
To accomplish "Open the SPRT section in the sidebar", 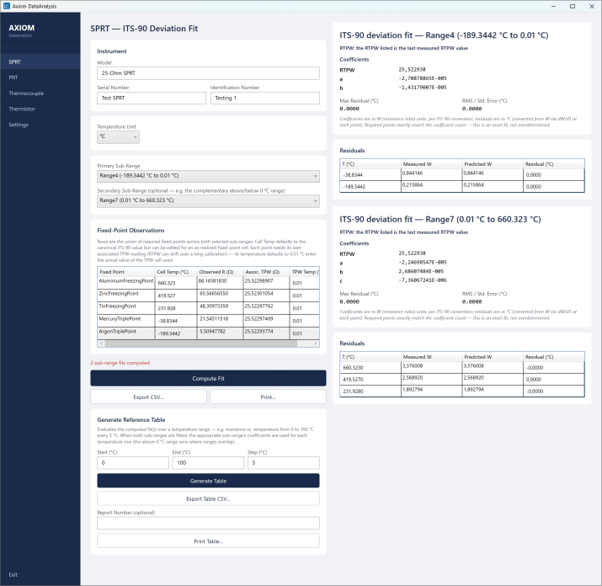I will [x=40, y=62].
